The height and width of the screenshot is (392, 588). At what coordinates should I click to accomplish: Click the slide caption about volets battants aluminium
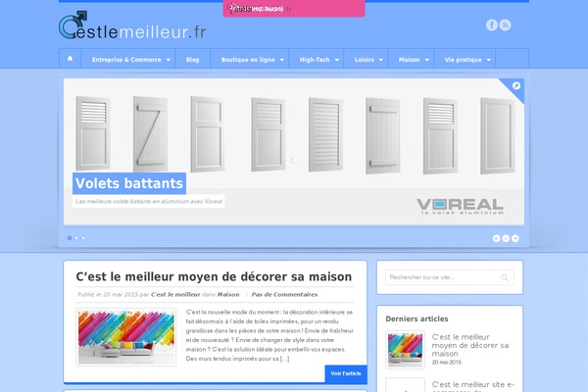[x=149, y=202]
